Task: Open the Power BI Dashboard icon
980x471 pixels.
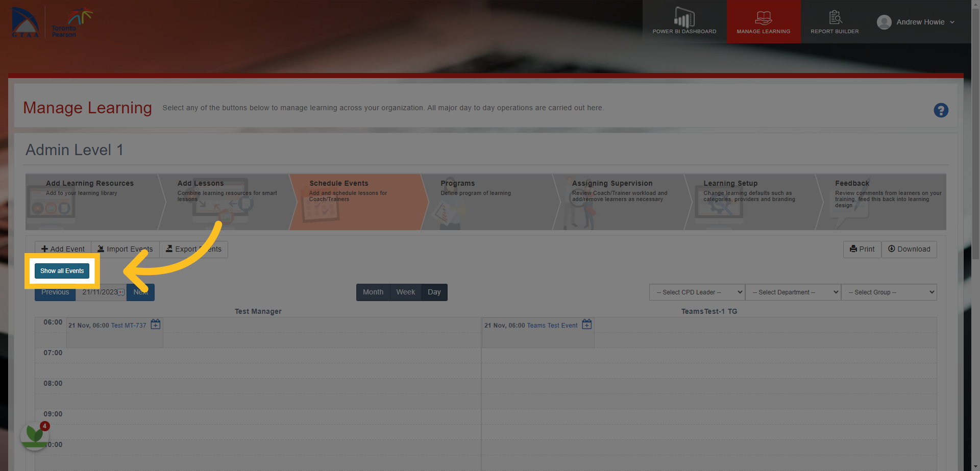Action: click(684, 18)
